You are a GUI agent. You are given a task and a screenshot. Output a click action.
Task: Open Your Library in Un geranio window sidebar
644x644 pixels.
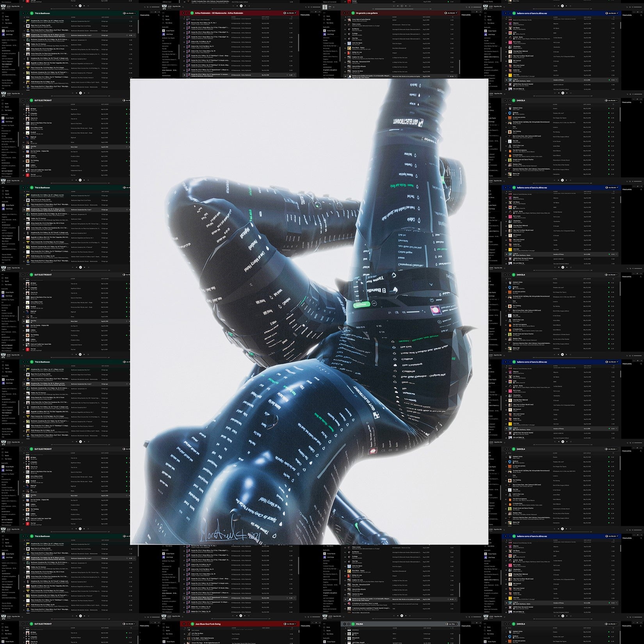point(330,23)
